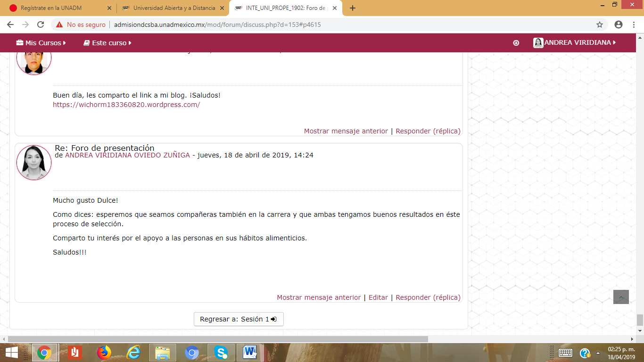Click Editar on Andrea's forum post
Viewport: 644px width, 362px height.
[x=378, y=297]
